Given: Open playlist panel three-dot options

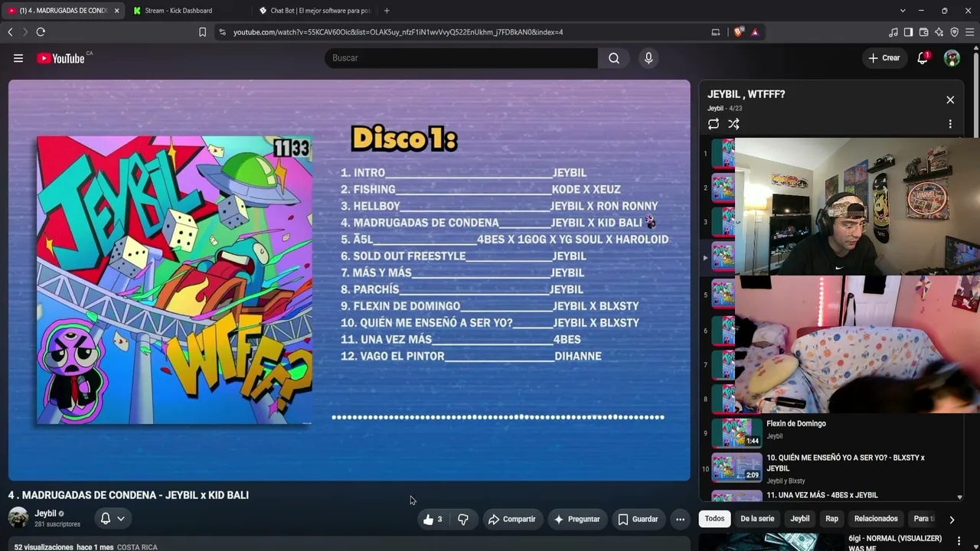Looking at the screenshot, I should coord(950,124).
